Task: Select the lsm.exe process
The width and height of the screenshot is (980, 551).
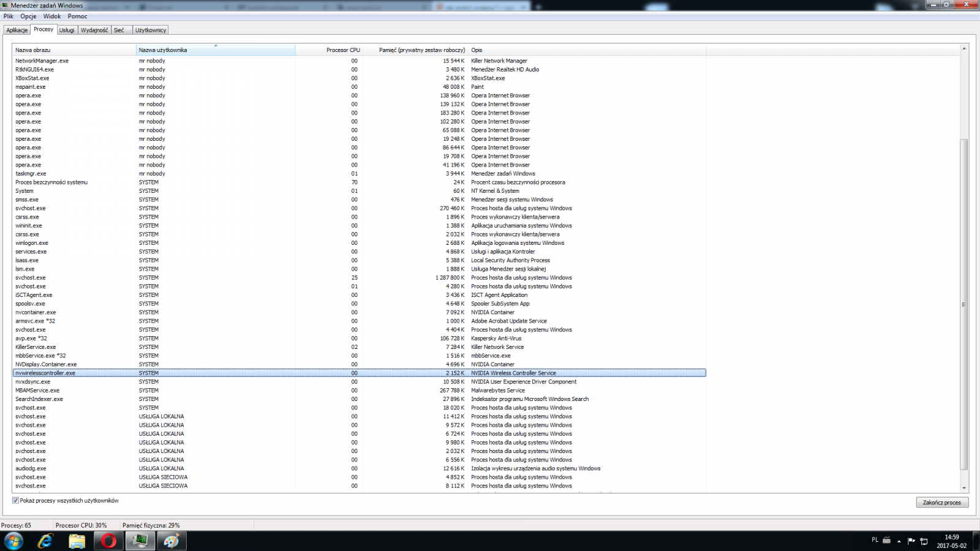Action: coord(359,269)
